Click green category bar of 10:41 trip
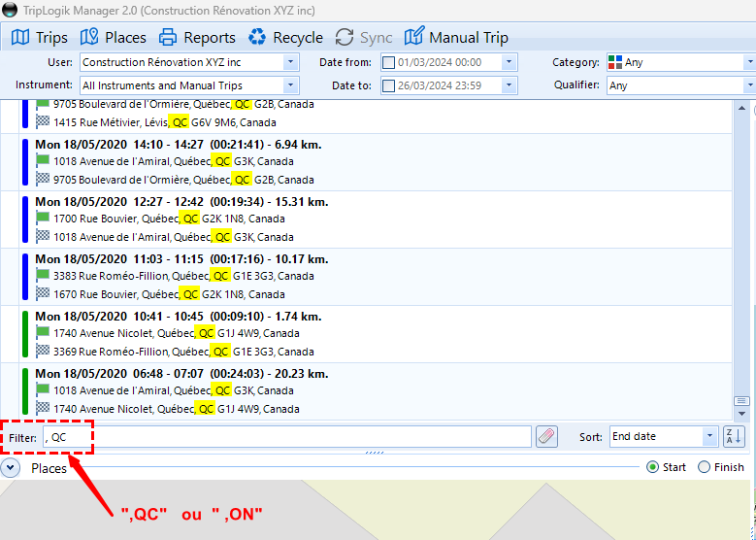The image size is (756, 540). [25, 333]
